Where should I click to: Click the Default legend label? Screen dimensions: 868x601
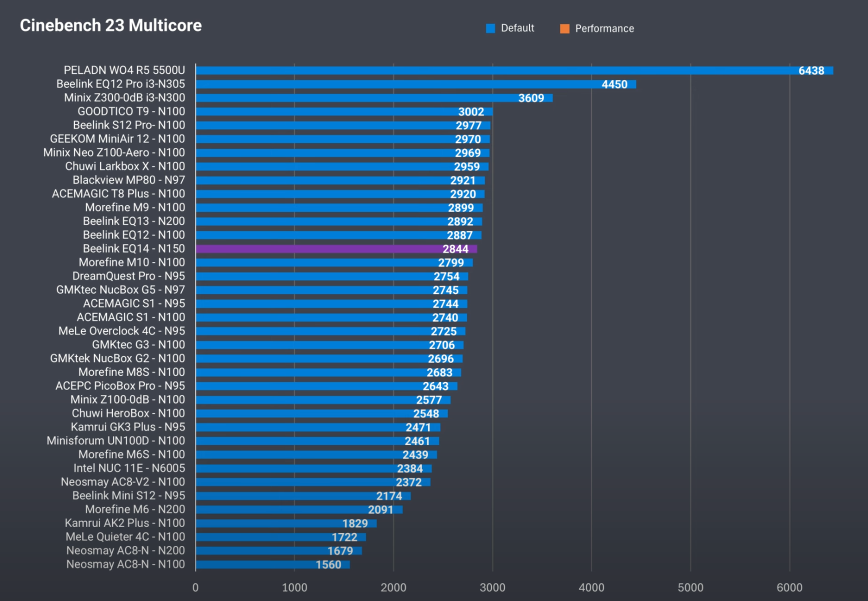(x=517, y=28)
